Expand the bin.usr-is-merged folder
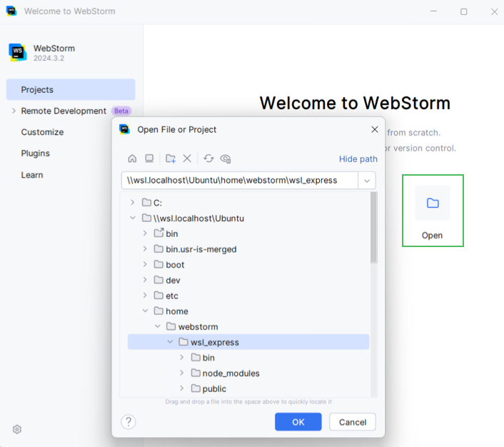Image resolution: width=504 pixels, height=447 pixels. coord(145,248)
